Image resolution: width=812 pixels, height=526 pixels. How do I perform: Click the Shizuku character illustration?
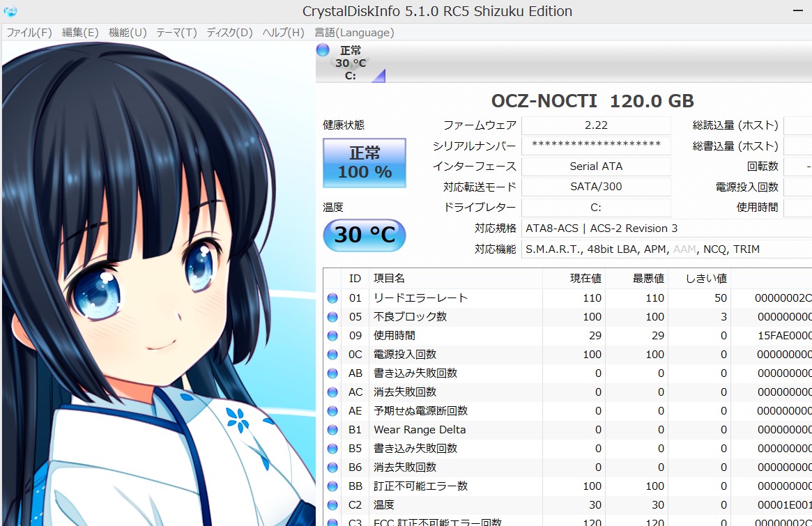pos(158,284)
